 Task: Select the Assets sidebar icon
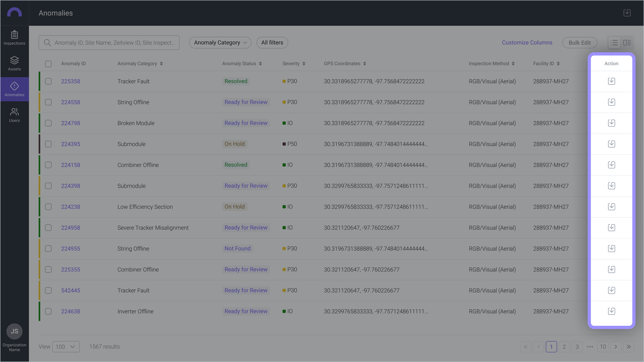click(14, 63)
